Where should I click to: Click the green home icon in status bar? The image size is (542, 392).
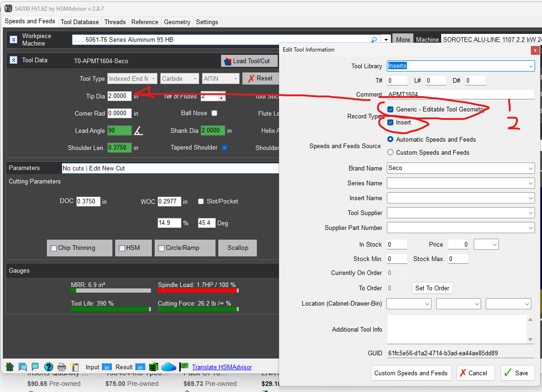(10, 367)
